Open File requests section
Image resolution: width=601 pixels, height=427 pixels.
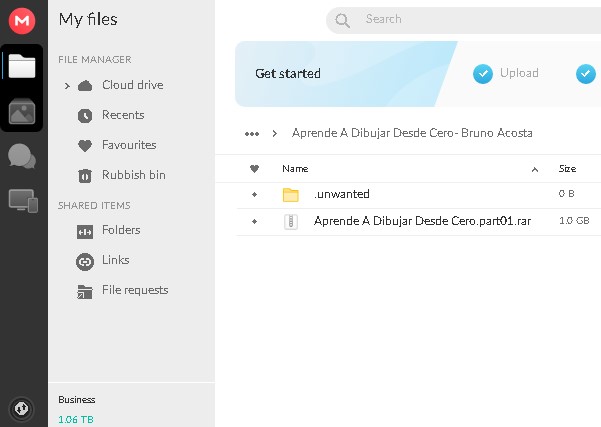pos(134,290)
